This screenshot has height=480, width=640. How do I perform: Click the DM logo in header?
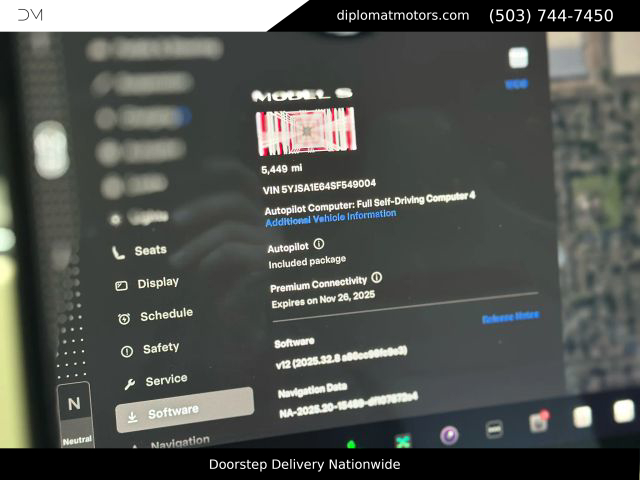pyautogui.click(x=30, y=15)
